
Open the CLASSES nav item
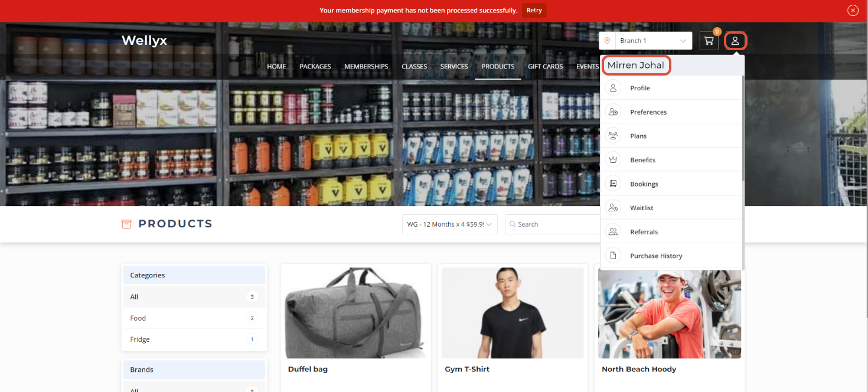click(415, 67)
